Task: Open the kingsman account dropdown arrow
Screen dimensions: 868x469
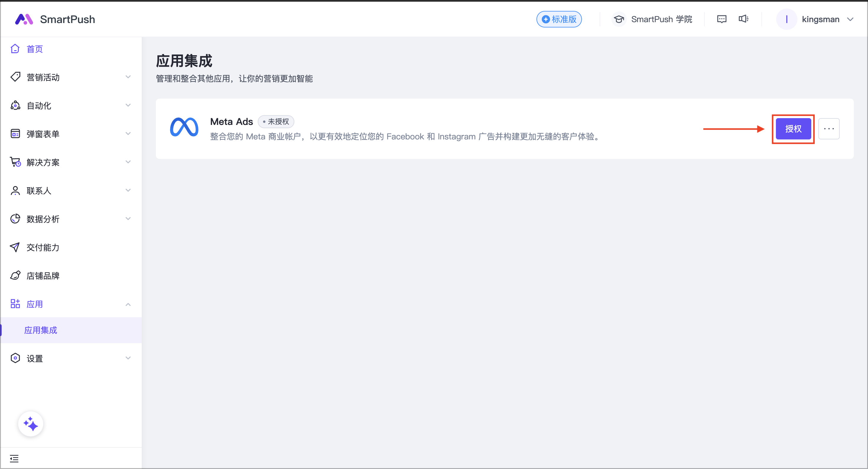Action: coord(850,19)
